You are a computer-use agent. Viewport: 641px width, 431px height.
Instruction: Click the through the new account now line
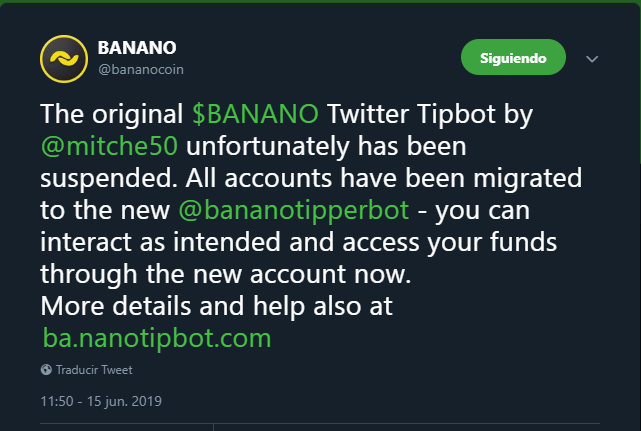pyautogui.click(x=226, y=274)
